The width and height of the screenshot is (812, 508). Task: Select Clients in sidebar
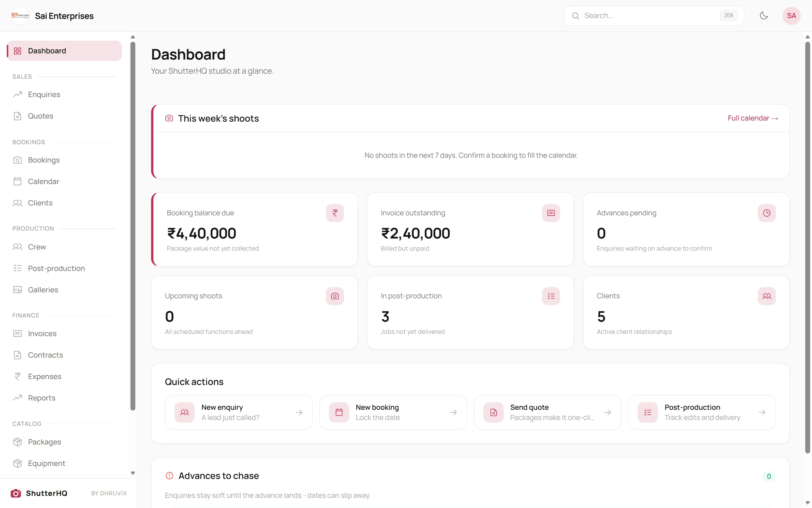click(x=64, y=203)
